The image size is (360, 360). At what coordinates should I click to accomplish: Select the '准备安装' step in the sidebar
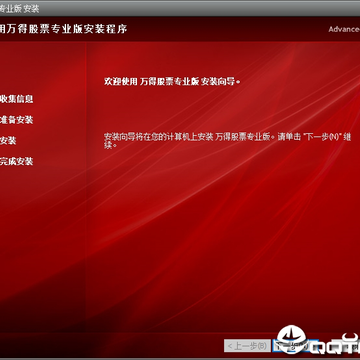[x=16, y=120]
